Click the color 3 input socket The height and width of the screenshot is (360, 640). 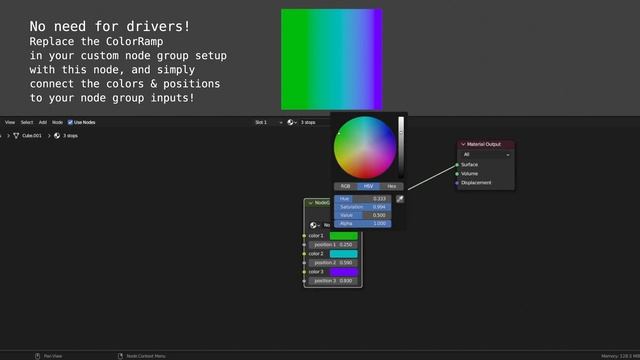coord(304,272)
